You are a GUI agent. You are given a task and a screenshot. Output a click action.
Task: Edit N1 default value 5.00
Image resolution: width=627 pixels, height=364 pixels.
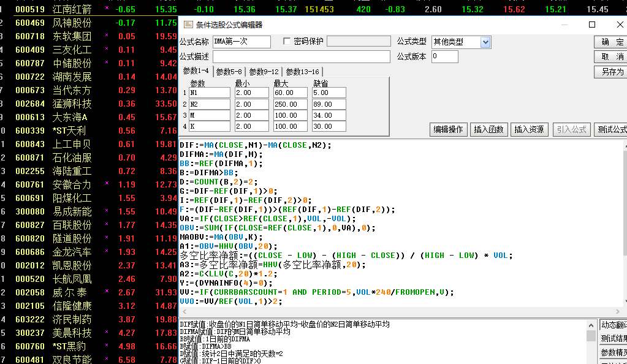coord(329,93)
